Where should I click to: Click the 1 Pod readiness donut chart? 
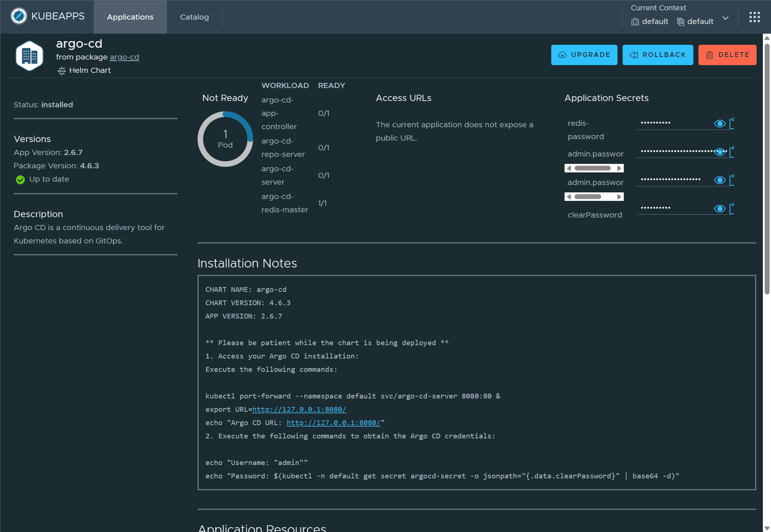pyautogui.click(x=225, y=139)
